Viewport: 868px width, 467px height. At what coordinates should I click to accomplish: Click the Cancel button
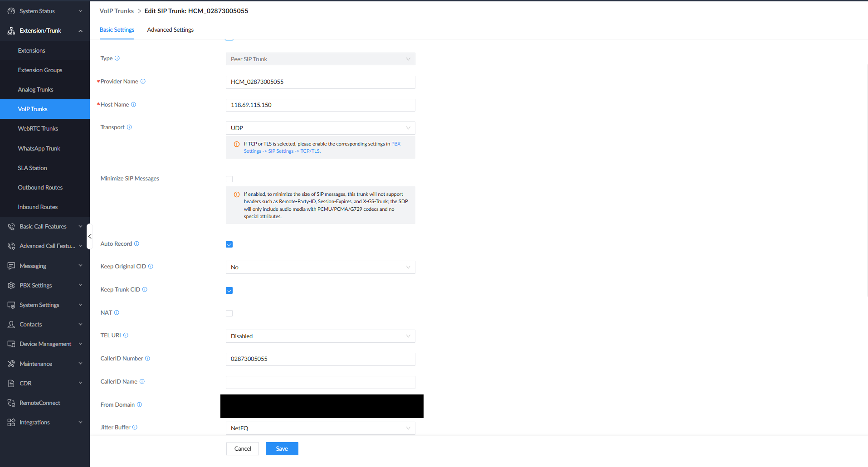coord(243,448)
